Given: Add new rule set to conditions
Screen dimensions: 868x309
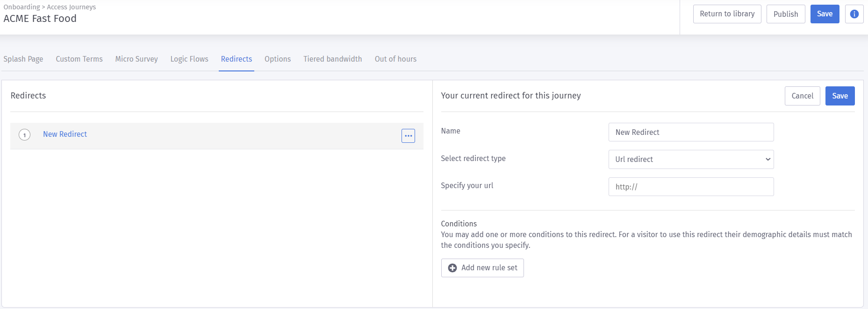Looking at the screenshot, I should [x=482, y=268].
